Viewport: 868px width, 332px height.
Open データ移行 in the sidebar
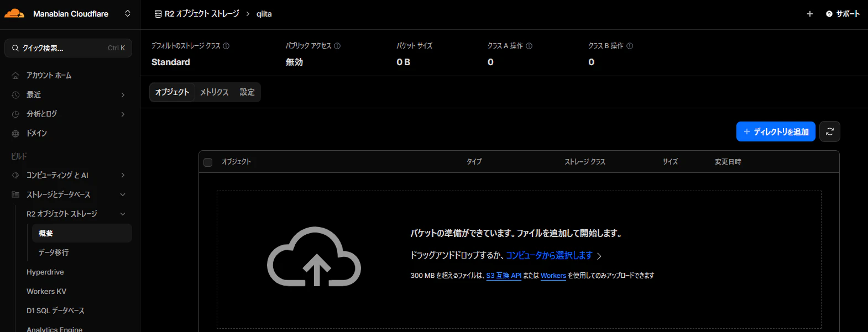coord(54,252)
